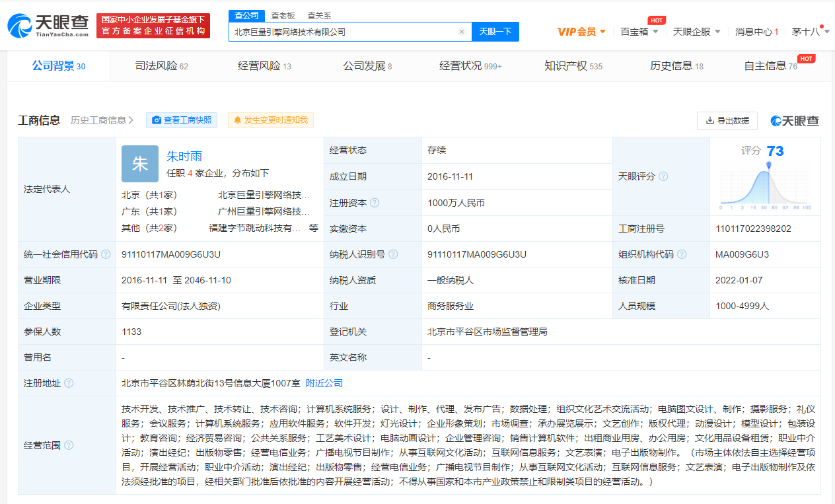Select approval date 2022-01-07
Screen dimensions: 835x504
[x=739, y=280]
